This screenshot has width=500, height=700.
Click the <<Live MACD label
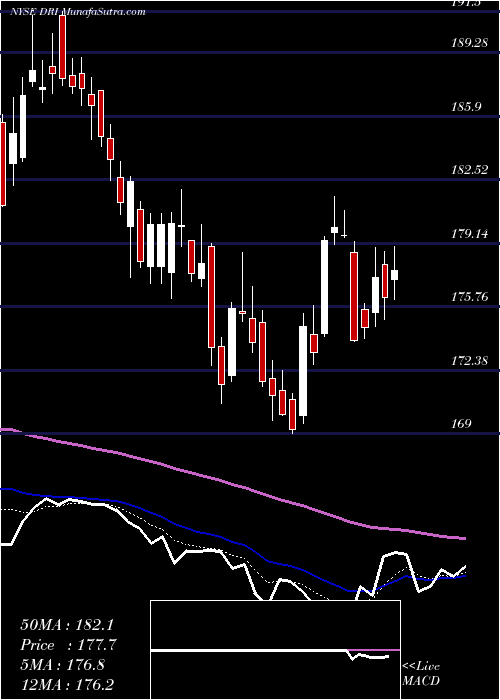point(421,673)
